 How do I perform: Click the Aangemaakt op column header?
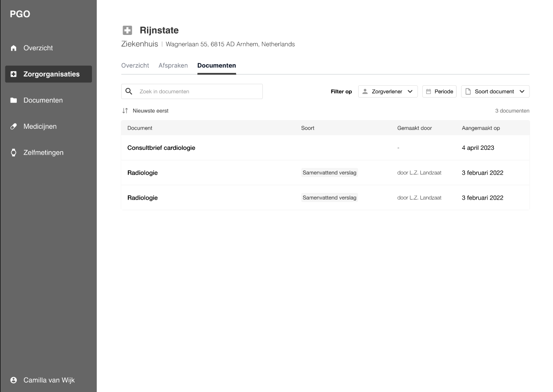tap(481, 128)
